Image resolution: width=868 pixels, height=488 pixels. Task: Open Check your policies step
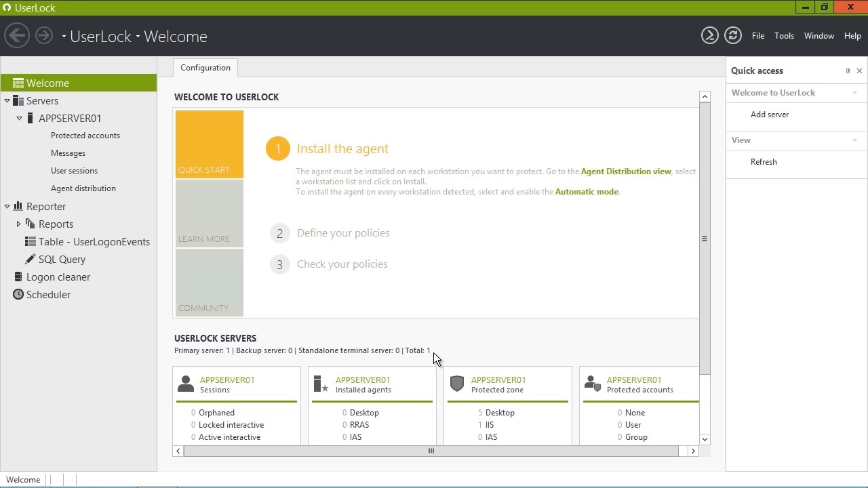pyautogui.click(x=342, y=264)
